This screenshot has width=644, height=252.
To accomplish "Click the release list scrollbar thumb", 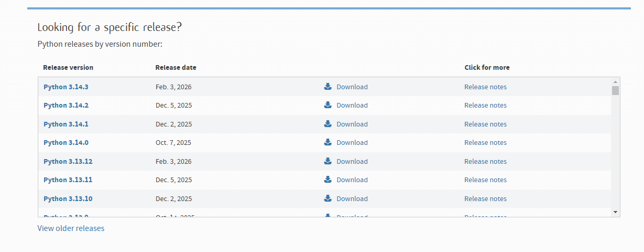I will 615,90.
